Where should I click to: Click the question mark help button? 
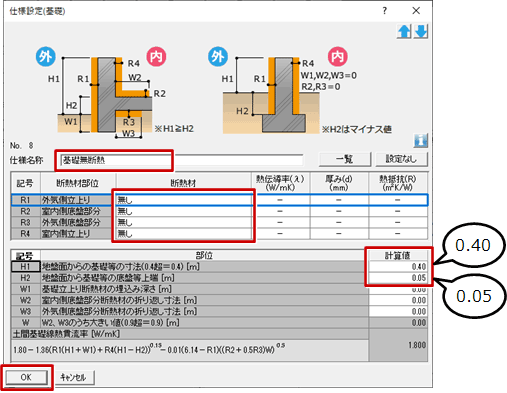[385, 11]
